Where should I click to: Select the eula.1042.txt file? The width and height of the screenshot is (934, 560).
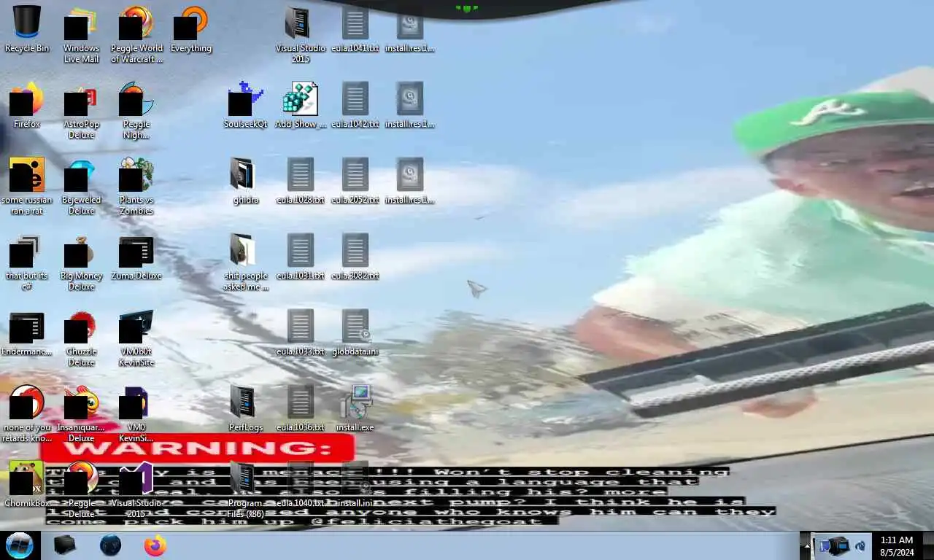click(355, 105)
